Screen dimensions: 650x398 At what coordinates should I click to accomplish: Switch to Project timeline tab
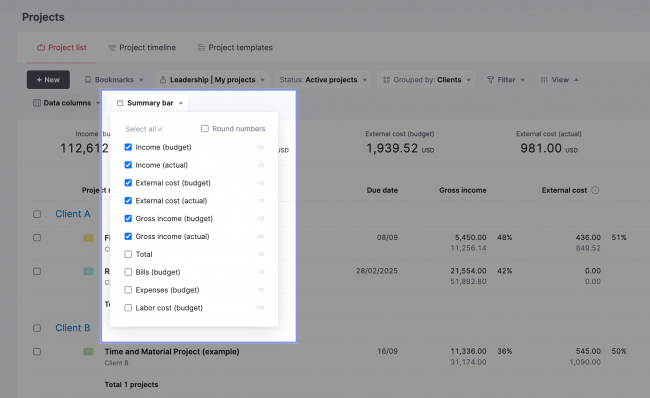click(x=142, y=48)
